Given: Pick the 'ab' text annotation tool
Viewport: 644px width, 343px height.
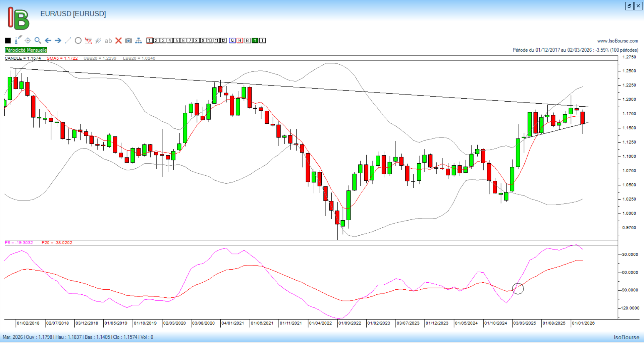Looking at the screenshot, I should pyautogui.click(x=108, y=41).
